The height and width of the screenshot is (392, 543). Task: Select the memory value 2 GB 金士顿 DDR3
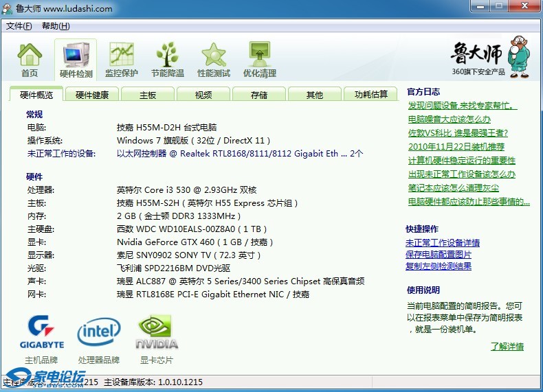pyautogui.click(x=179, y=216)
